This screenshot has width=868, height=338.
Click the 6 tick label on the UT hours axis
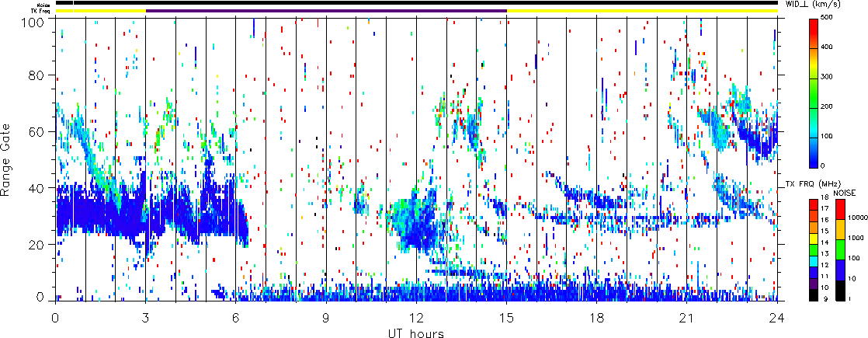pos(236,317)
